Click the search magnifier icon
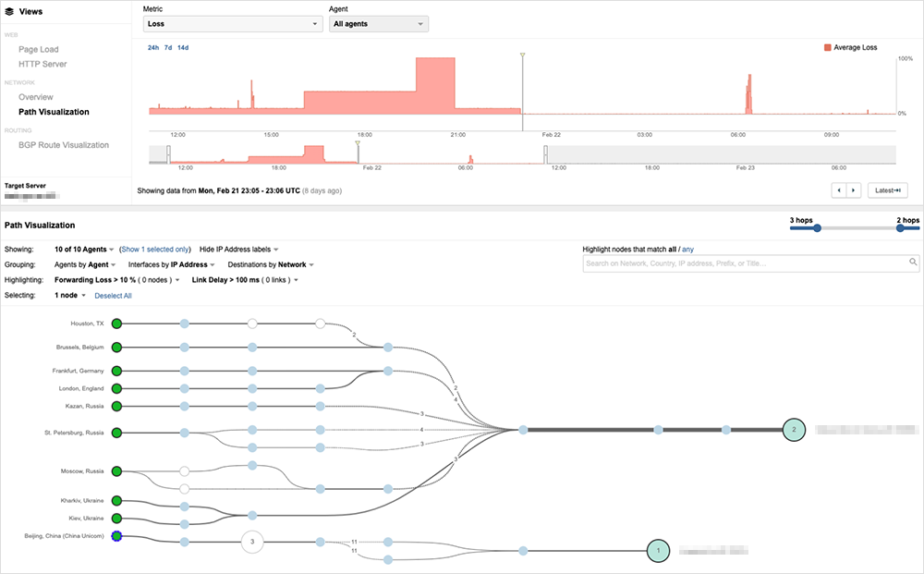 (912, 263)
